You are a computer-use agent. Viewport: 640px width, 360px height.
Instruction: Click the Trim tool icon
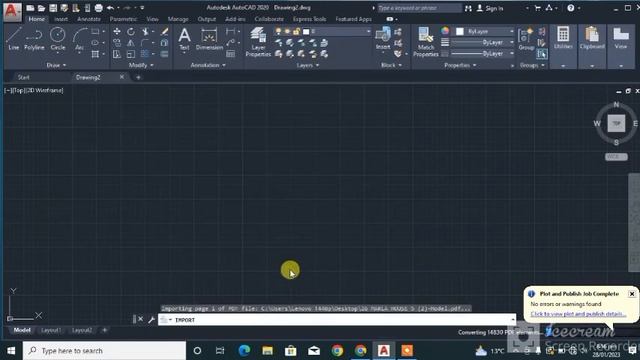145,31
